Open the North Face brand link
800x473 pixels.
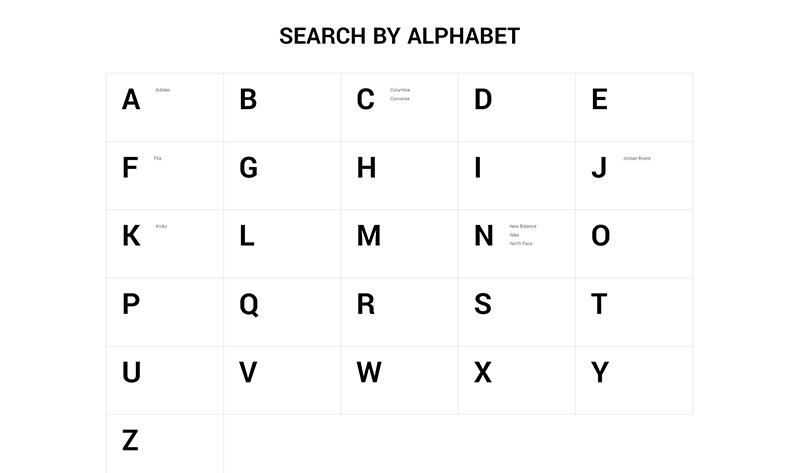click(521, 244)
